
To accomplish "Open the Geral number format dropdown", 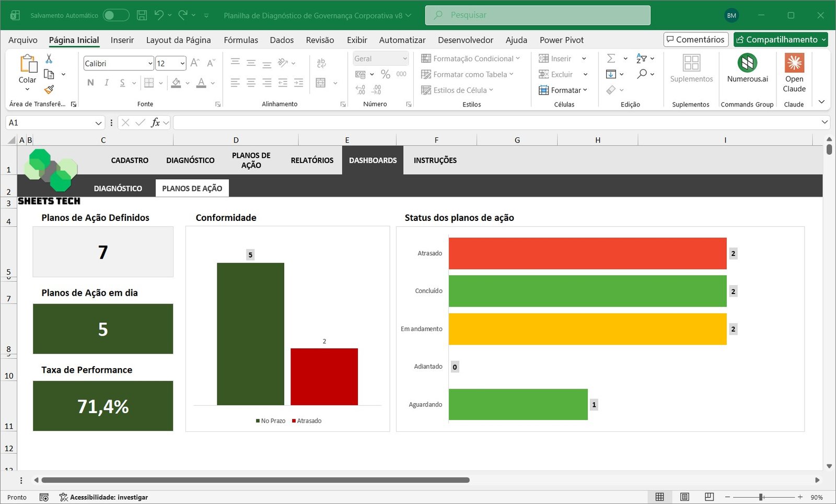I will 404,58.
